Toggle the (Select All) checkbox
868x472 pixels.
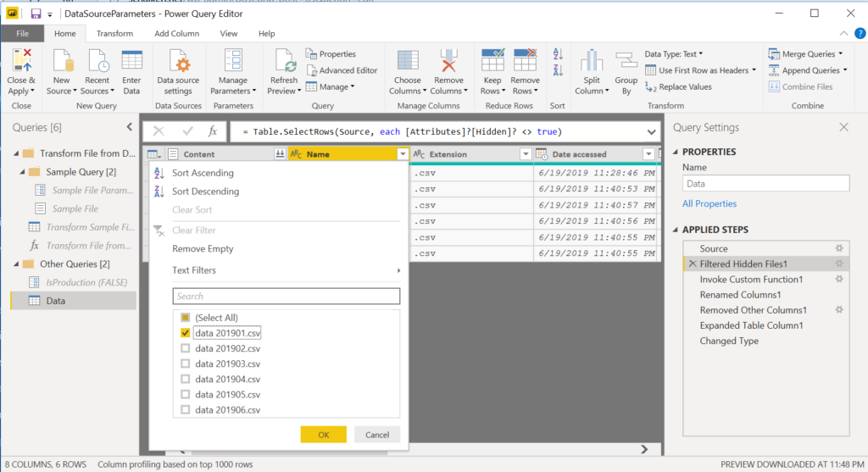(186, 318)
